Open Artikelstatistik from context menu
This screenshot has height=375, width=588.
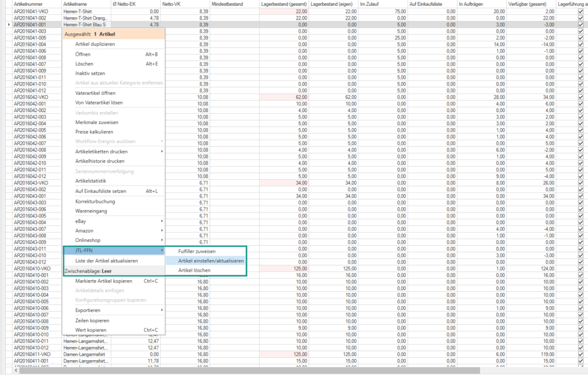point(91,181)
